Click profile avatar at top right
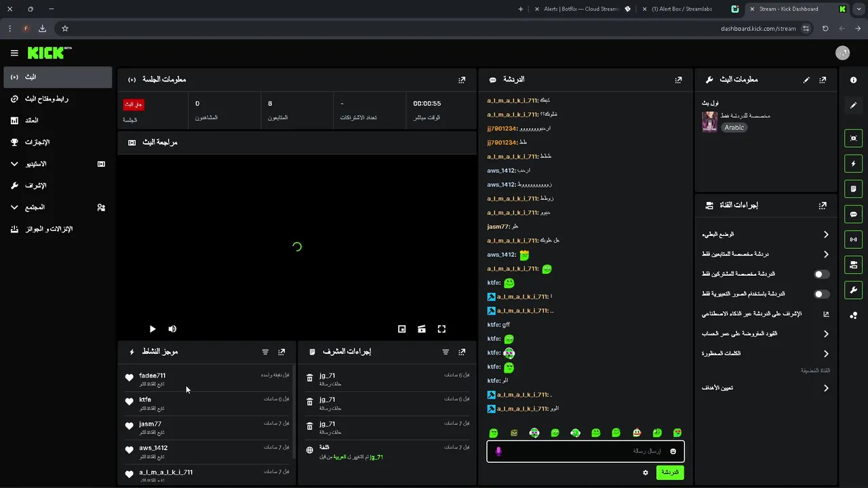 click(842, 53)
